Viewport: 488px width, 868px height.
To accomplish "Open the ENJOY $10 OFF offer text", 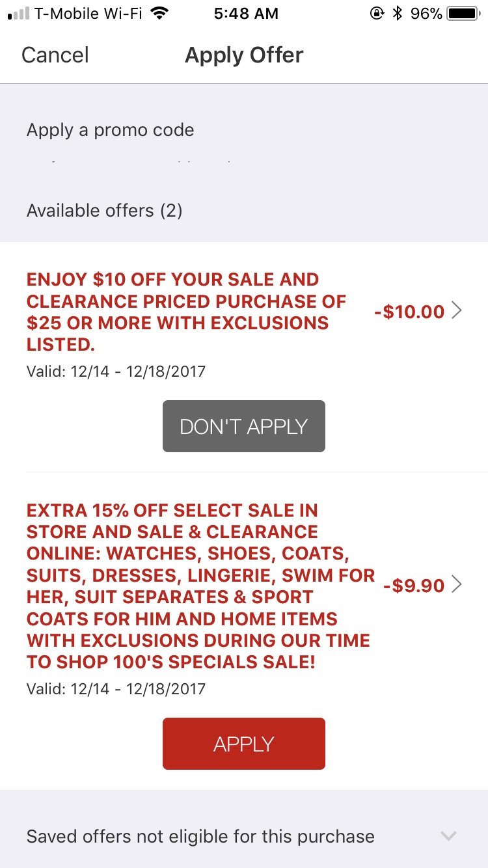I will (x=186, y=312).
